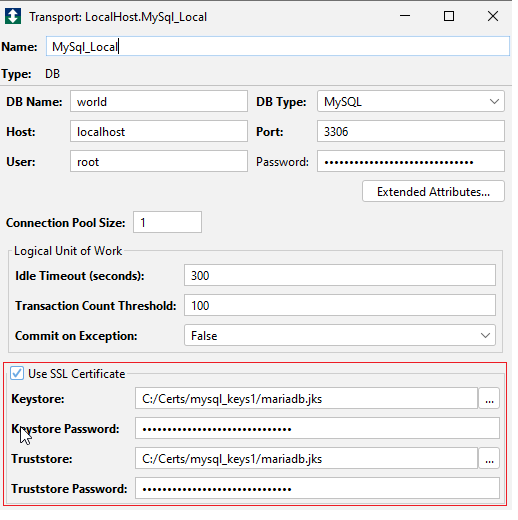Maximize the Transport dialog window
The width and height of the screenshot is (518, 520).
coord(449,16)
